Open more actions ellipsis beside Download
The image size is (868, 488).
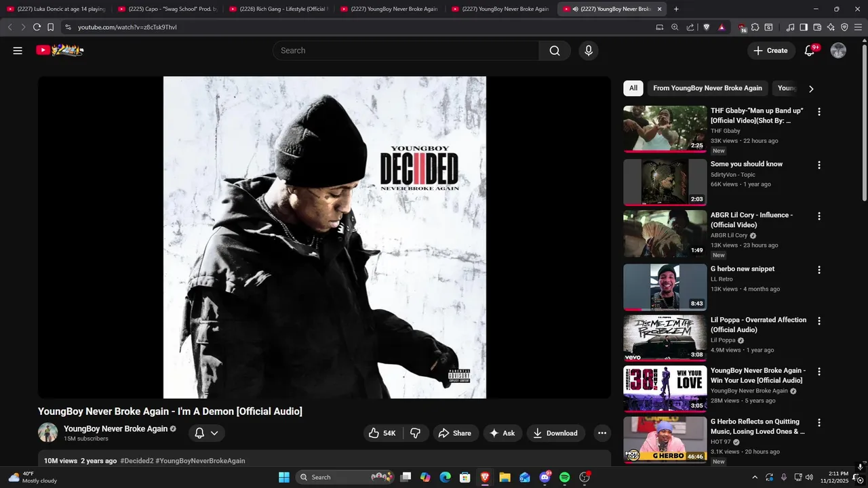tap(602, 433)
